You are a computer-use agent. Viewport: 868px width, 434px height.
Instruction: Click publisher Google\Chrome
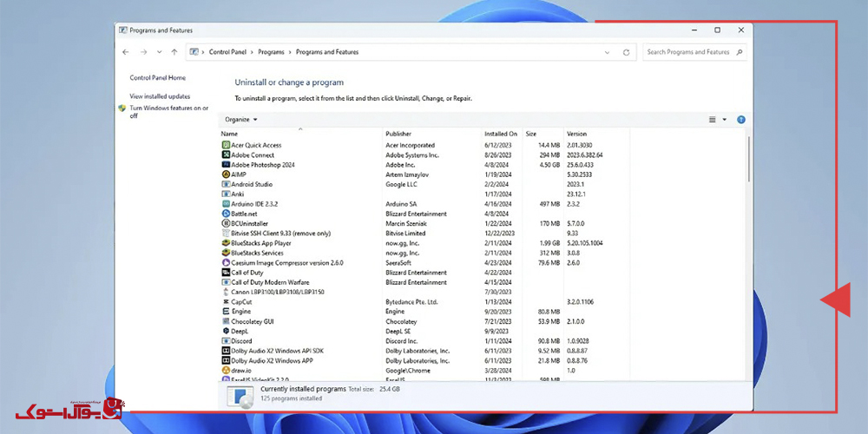tap(407, 371)
